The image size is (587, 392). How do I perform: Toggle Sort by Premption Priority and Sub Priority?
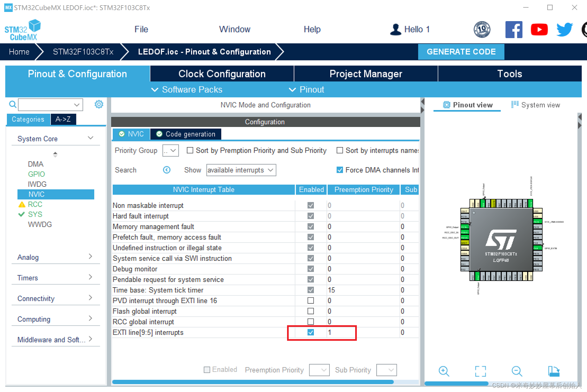190,150
